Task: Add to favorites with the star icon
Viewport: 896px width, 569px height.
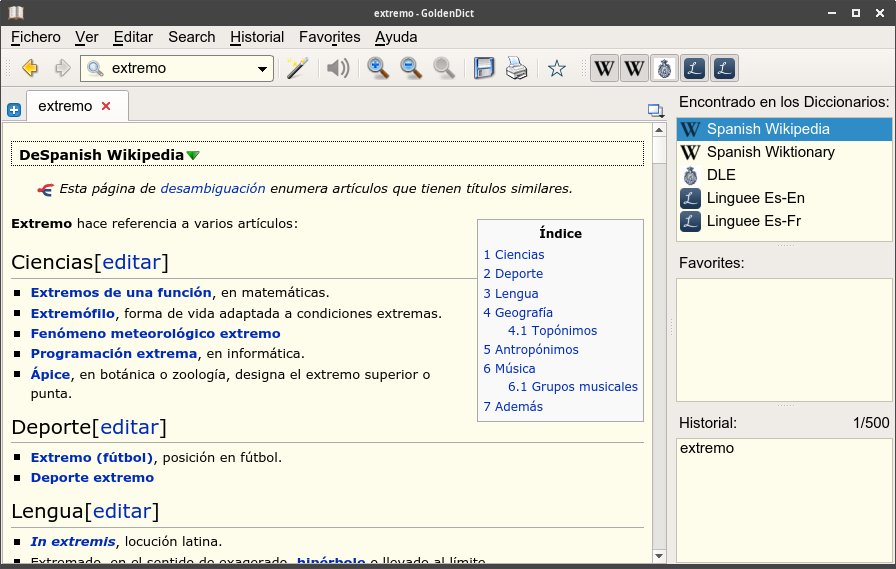Action: [x=557, y=69]
